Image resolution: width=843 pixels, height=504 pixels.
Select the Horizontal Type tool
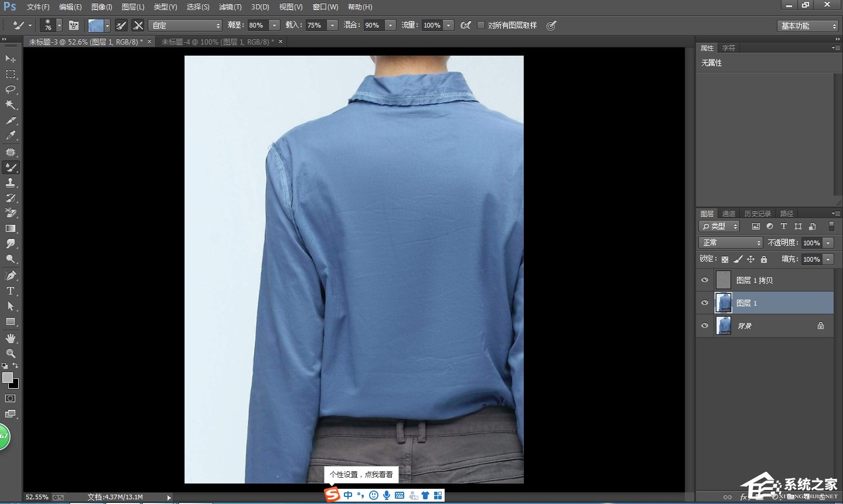(11, 290)
